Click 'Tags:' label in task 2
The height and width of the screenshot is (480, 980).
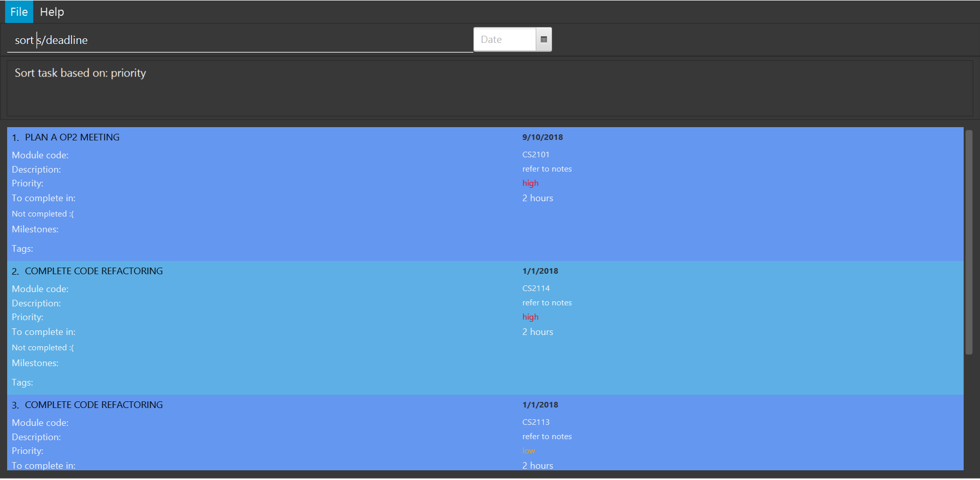pos(22,382)
